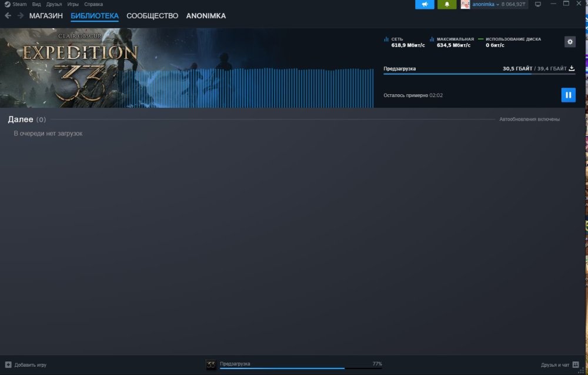Viewport: 588px width, 375px height.
Task: Open the Вид menu
Action: pos(36,4)
